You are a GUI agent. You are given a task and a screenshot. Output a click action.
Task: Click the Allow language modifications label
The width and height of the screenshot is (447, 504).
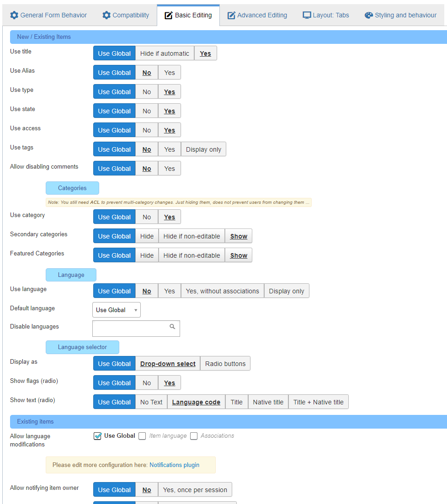click(30, 440)
